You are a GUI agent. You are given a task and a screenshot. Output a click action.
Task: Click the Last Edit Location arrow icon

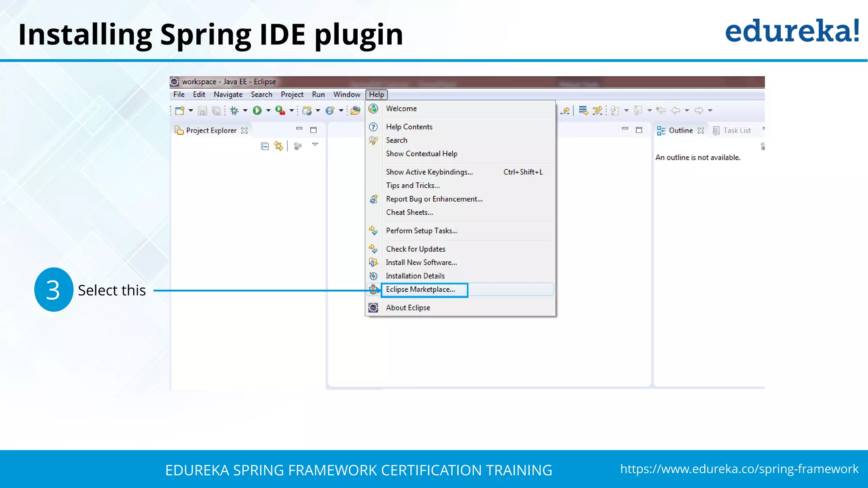(x=661, y=111)
